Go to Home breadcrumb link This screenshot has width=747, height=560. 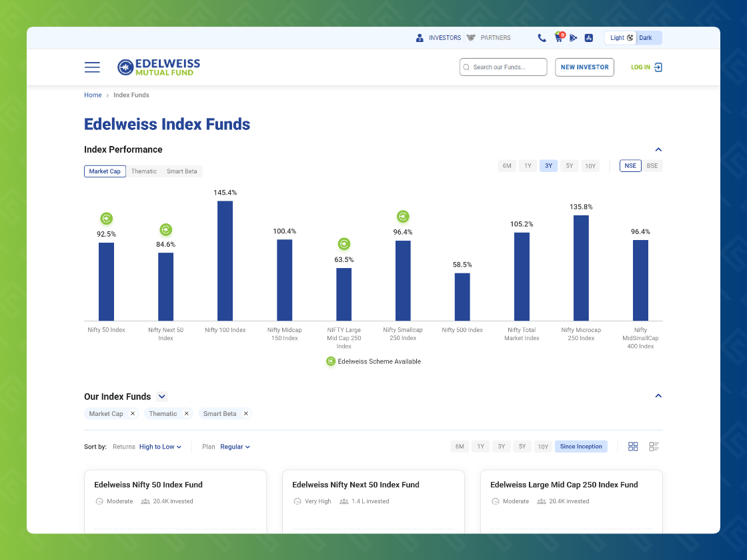click(x=93, y=95)
